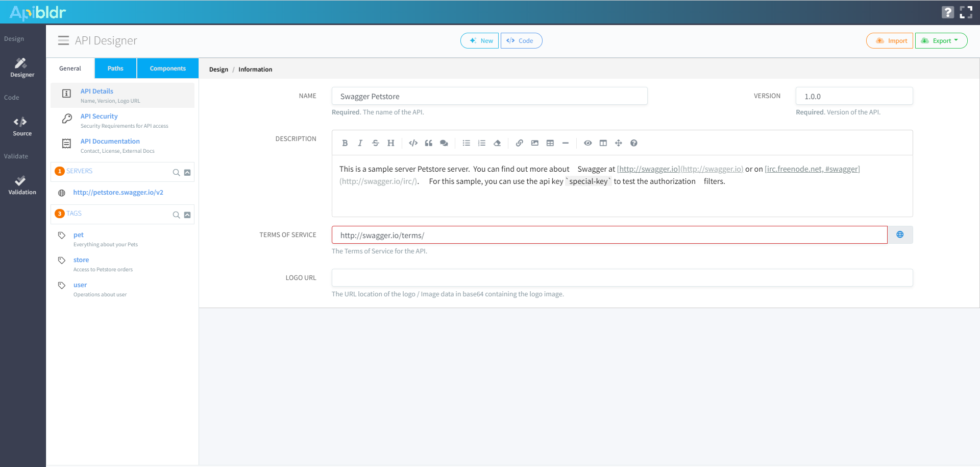Apply strikethrough formatting in description editor
This screenshot has height=467, width=980.
[376, 143]
